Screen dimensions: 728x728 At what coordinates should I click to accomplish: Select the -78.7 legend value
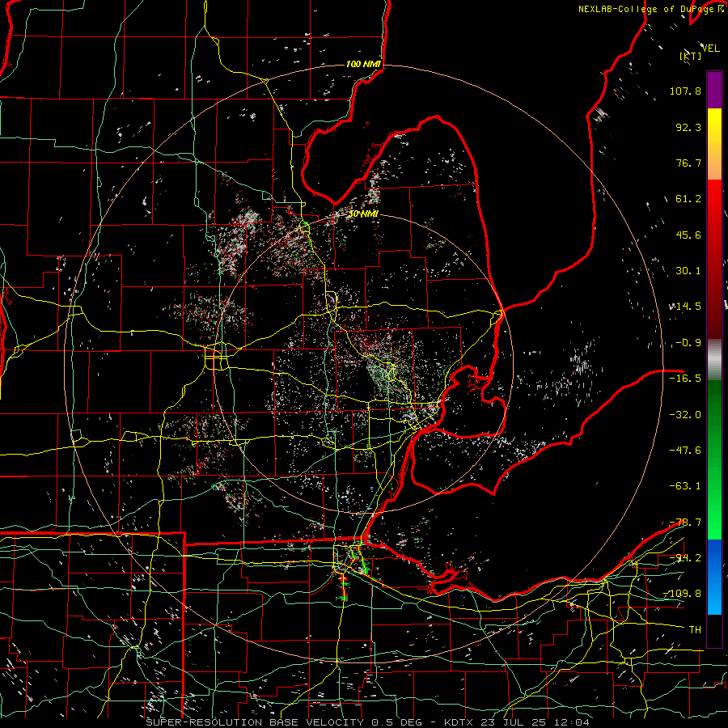pos(685,523)
